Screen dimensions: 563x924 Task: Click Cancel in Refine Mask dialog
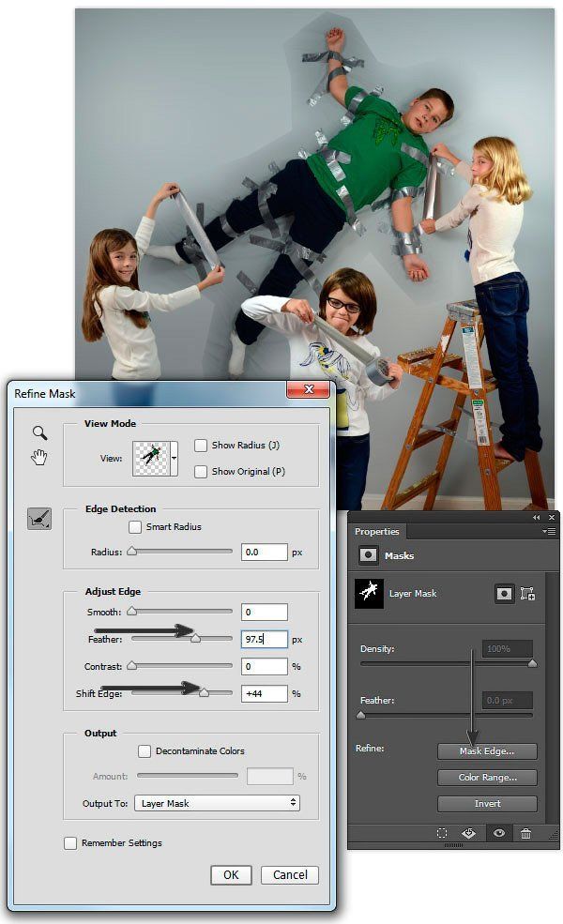click(290, 875)
